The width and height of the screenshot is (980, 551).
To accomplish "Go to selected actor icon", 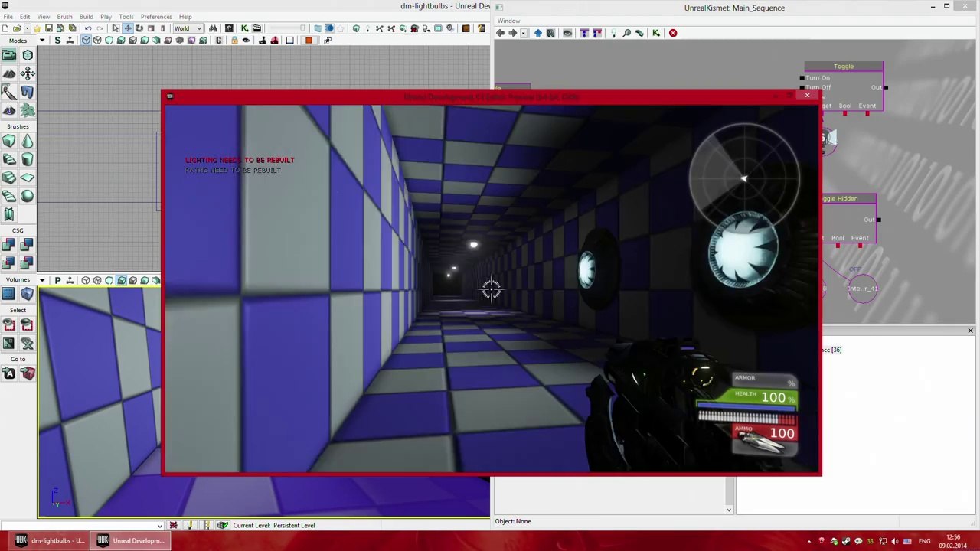I will [9, 373].
